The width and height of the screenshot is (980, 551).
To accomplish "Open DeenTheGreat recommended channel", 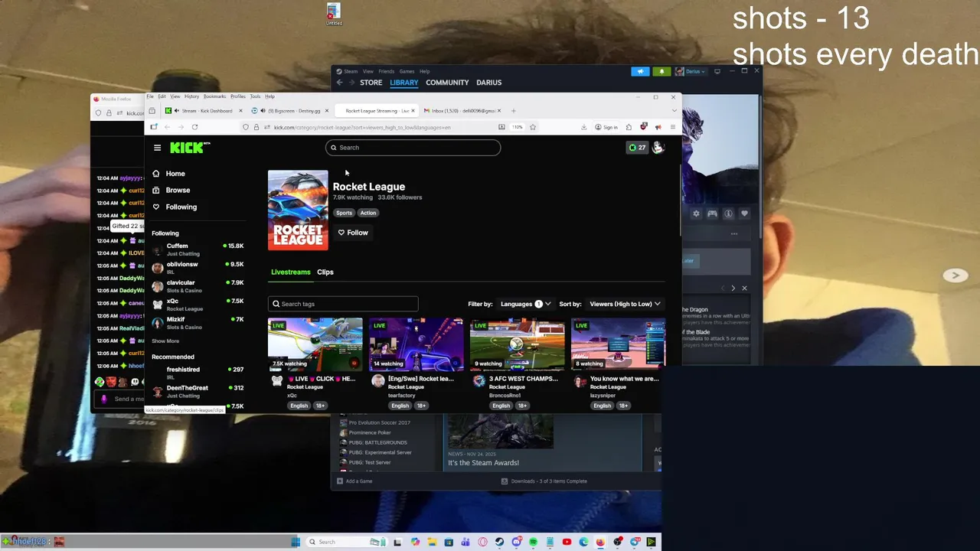I will click(x=198, y=391).
